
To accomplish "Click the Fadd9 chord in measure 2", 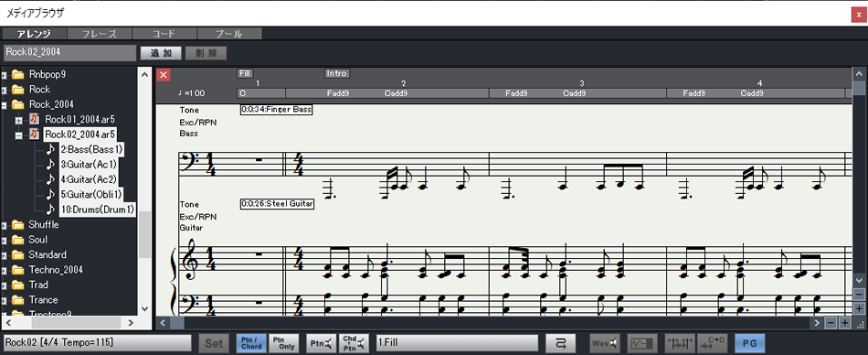I will pos(338,93).
